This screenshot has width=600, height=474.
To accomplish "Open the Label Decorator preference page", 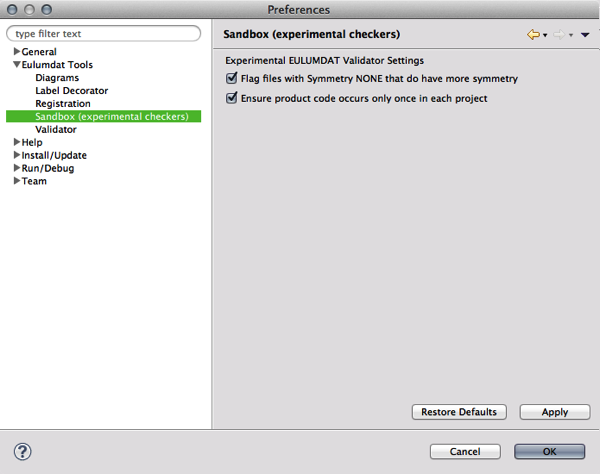I will coord(72,91).
